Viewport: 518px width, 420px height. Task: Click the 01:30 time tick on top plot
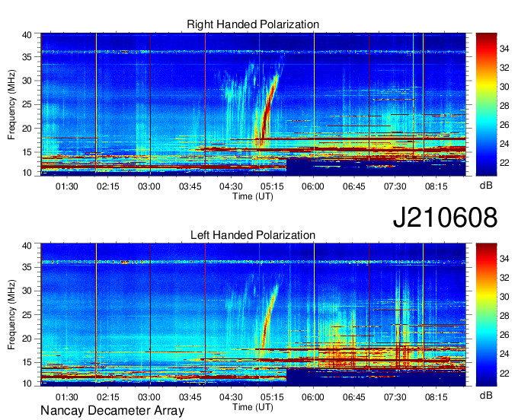pyautogui.click(x=67, y=186)
